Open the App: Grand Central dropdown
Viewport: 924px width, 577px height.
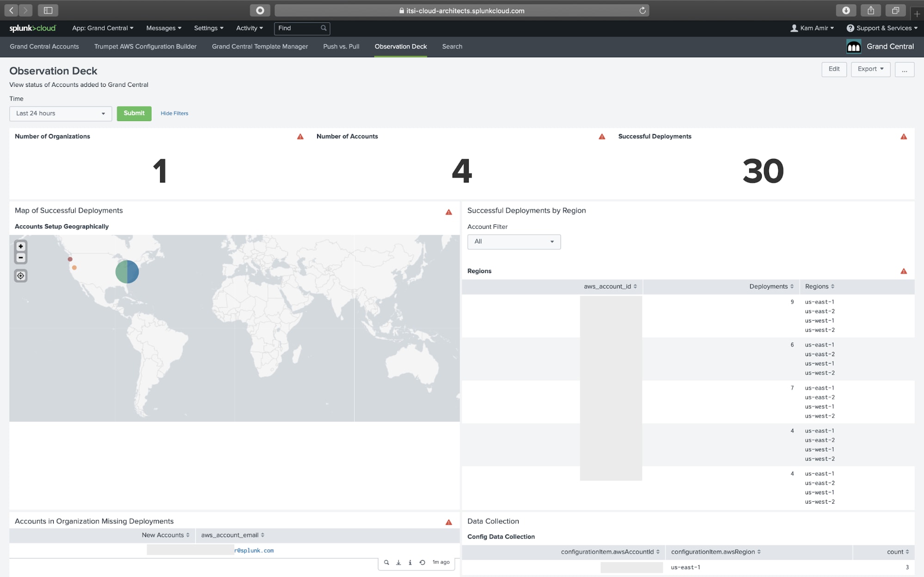point(103,28)
